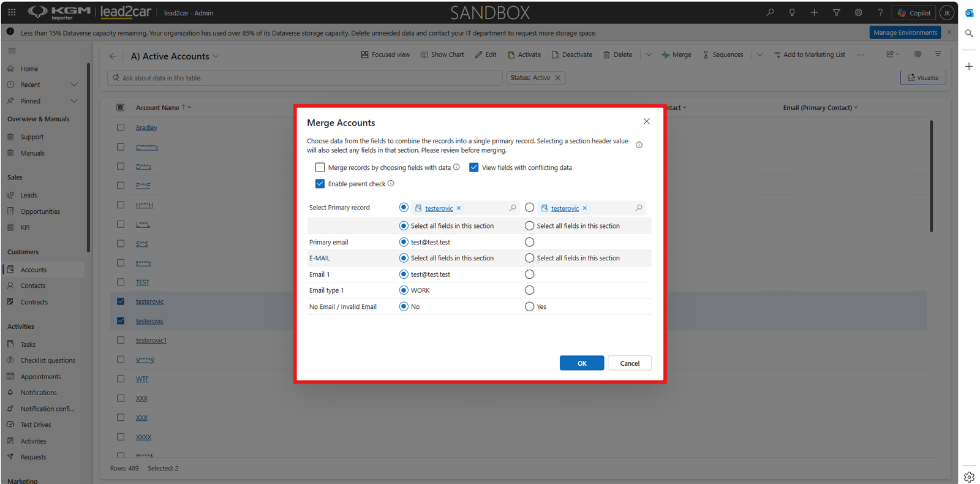Click the Cancel button in dialog
Image resolution: width=980 pixels, height=484 pixels.
point(630,363)
